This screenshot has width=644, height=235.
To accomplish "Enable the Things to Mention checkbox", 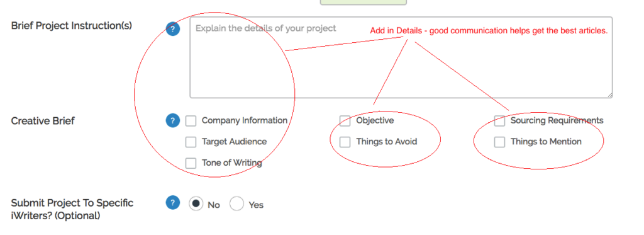I will pyautogui.click(x=499, y=142).
